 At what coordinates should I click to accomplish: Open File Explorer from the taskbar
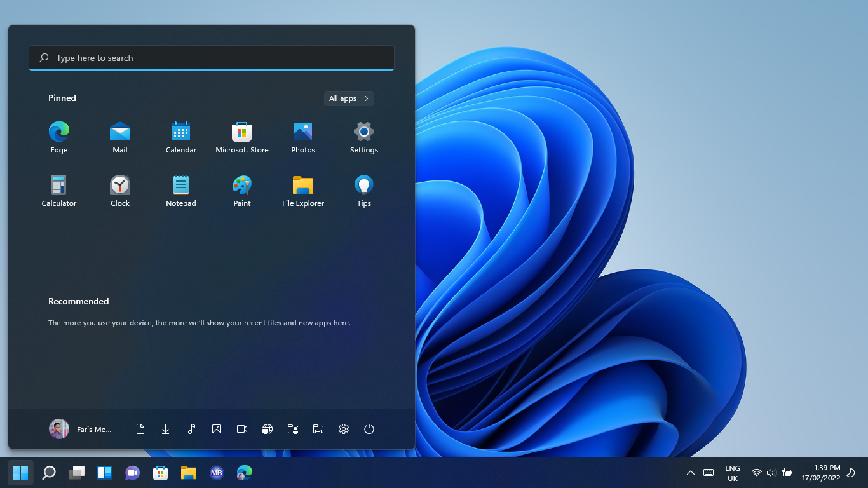click(188, 473)
